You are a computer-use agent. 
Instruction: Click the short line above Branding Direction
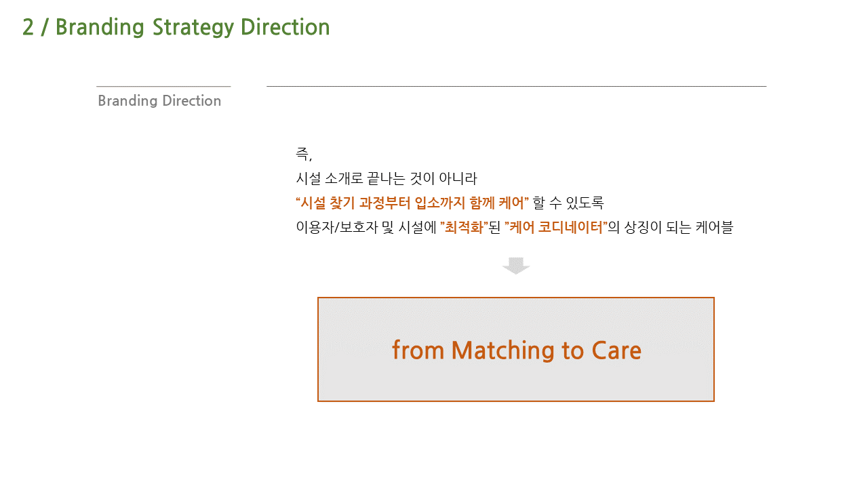(163, 86)
